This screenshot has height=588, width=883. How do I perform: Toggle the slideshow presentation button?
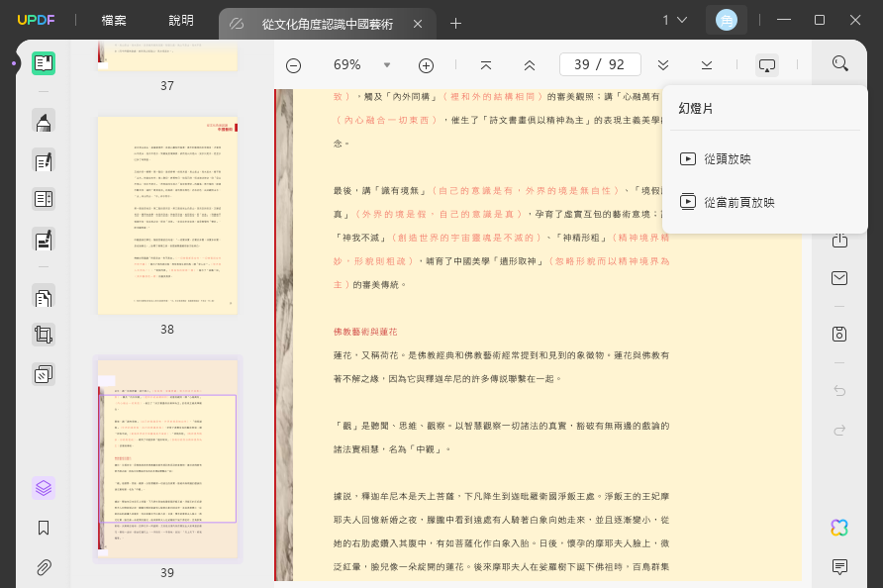click(767, 65)
